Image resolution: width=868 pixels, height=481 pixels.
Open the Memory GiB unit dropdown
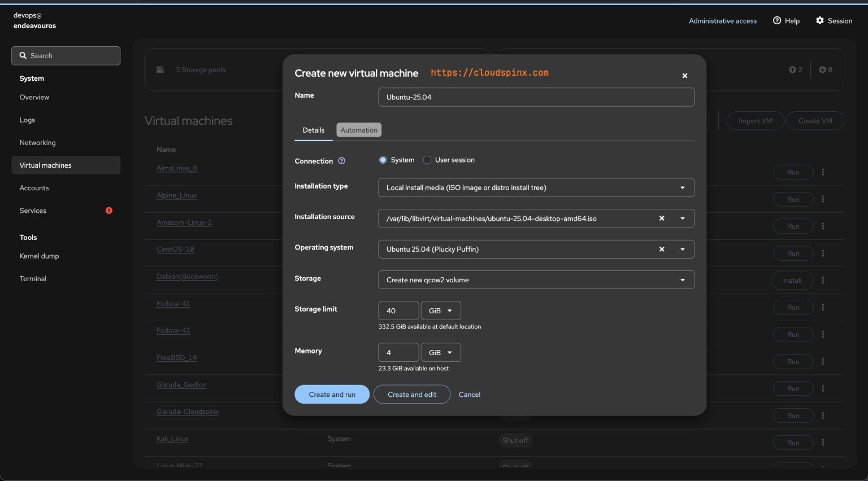441,352
